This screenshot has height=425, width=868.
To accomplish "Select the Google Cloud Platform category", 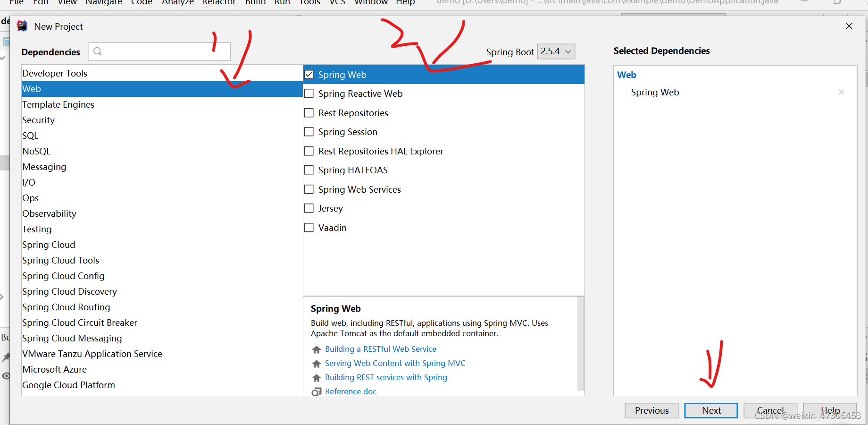I will tap(162, 385).
